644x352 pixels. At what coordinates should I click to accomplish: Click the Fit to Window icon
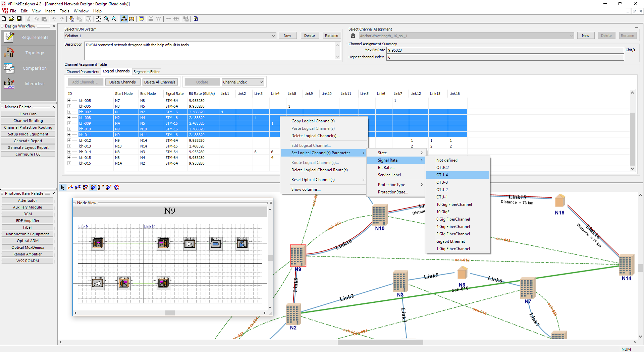tap(98, 19)
